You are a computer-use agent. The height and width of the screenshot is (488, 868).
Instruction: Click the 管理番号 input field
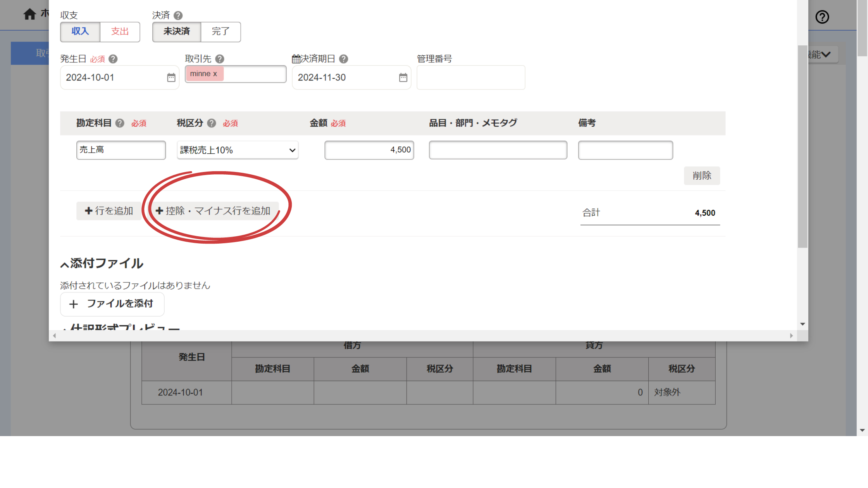[470, 78]
